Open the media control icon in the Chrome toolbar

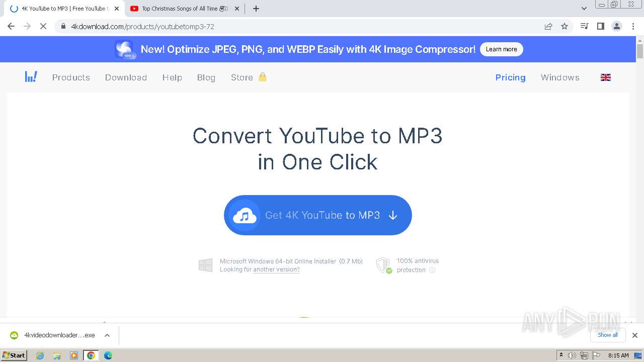pos(584,26)
